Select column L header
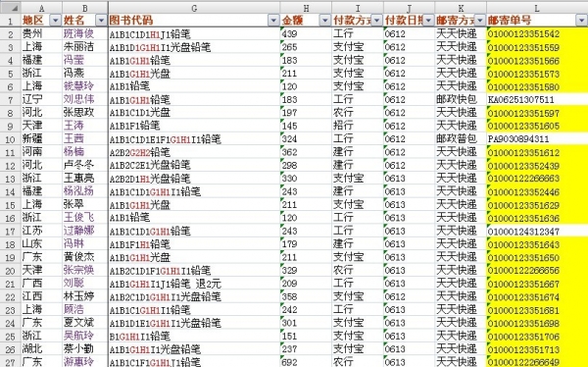The image size is (588, 367). tap(537, 8)
